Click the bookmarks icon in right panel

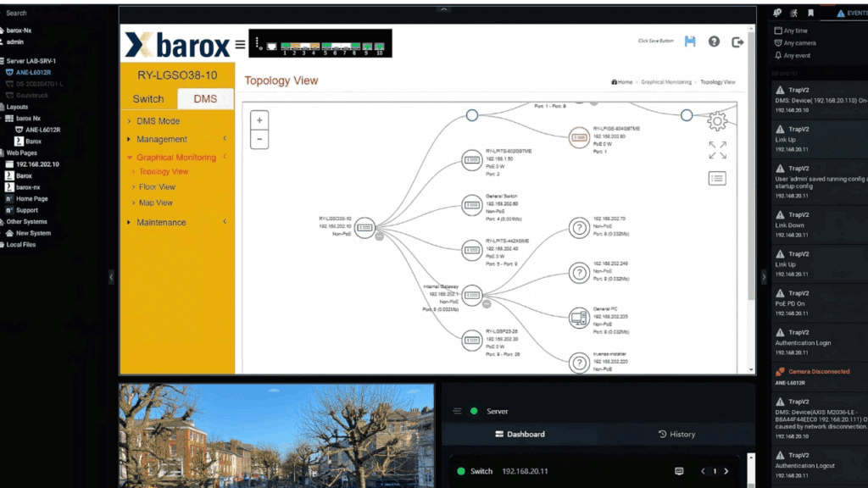tap(810, 13)
